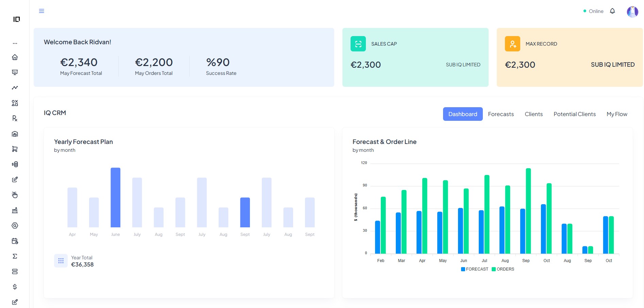This screenshot has width=644, height=308.
Task: Open the Home icon in sidebar
Action: coord(15,57)
